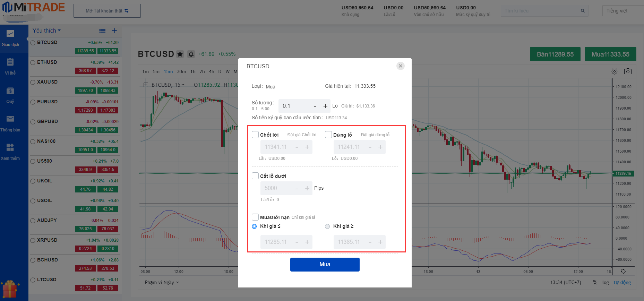Screen dimensions: 644x301
Task: Tick the Cắt lỗ dưới checkbox
Action: click(x=255, y=176)
